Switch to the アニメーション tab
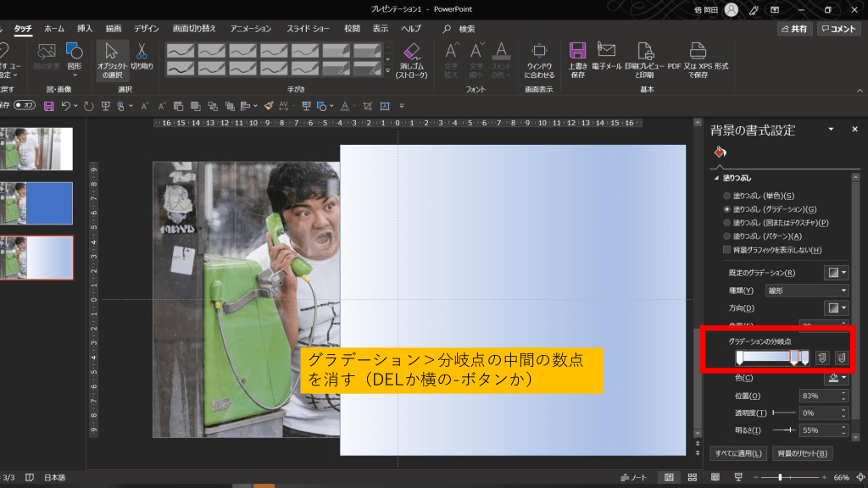This screenshot has height=488, width=868. [x=251, y=29]
